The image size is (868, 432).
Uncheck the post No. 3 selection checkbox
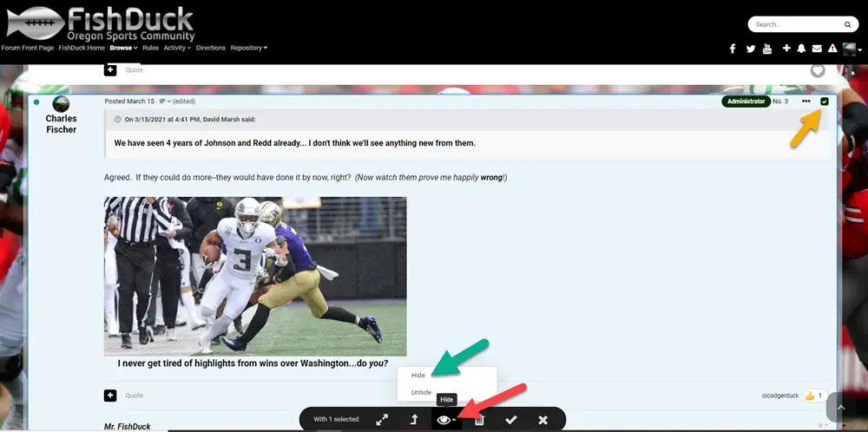824,101
